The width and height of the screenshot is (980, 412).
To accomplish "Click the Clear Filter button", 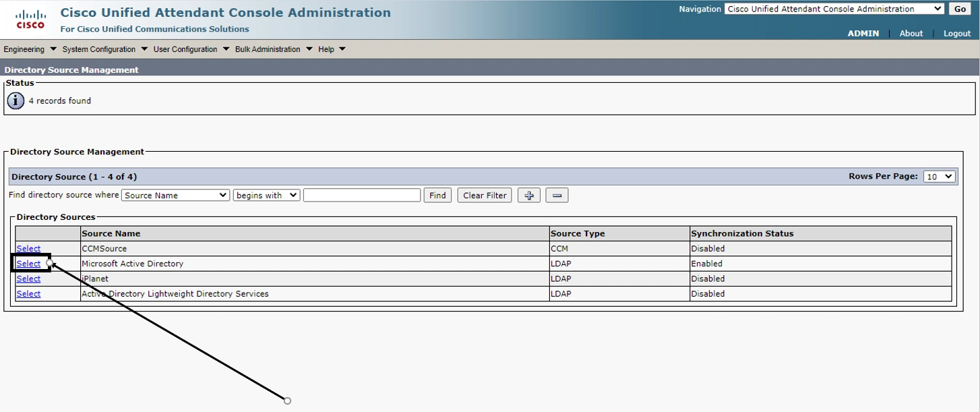I will point(485,195).
